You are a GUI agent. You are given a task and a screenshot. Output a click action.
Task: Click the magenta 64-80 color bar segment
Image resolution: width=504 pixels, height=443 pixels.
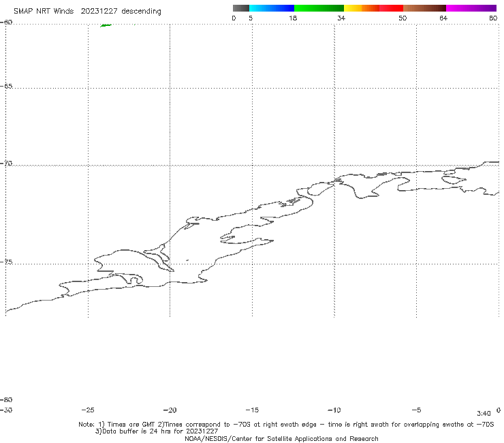[471, 8]
